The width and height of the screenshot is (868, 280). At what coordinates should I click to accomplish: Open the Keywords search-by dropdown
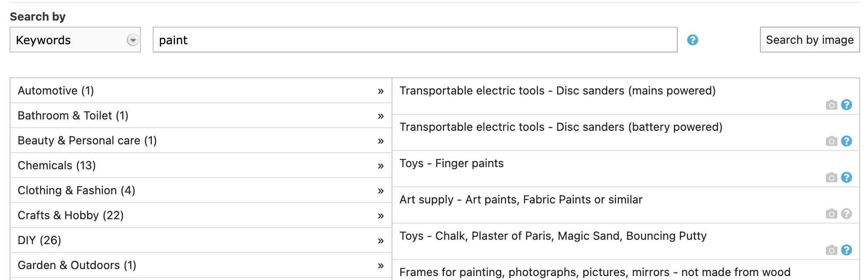[x=75, y=40]
